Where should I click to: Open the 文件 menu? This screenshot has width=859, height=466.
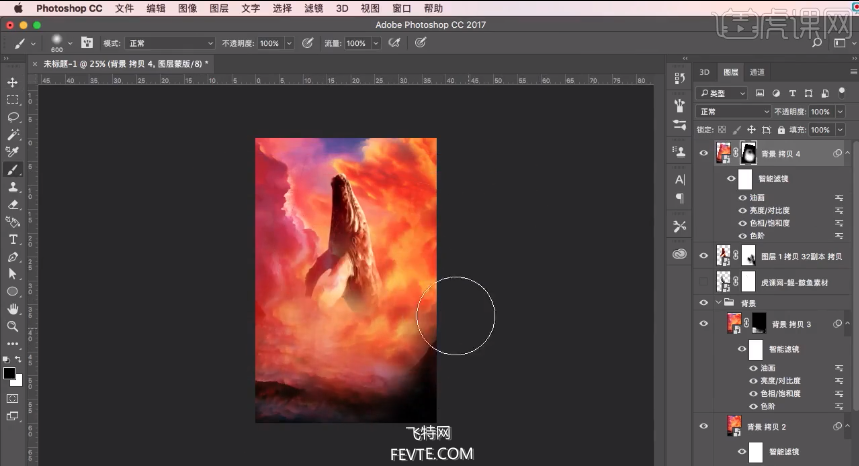coord(124,8)
